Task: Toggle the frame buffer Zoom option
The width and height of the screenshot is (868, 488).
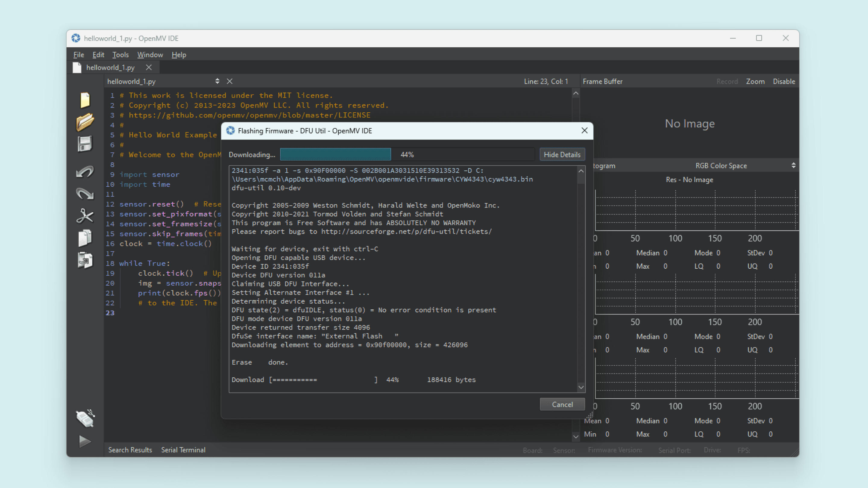Action: (755, 81)
